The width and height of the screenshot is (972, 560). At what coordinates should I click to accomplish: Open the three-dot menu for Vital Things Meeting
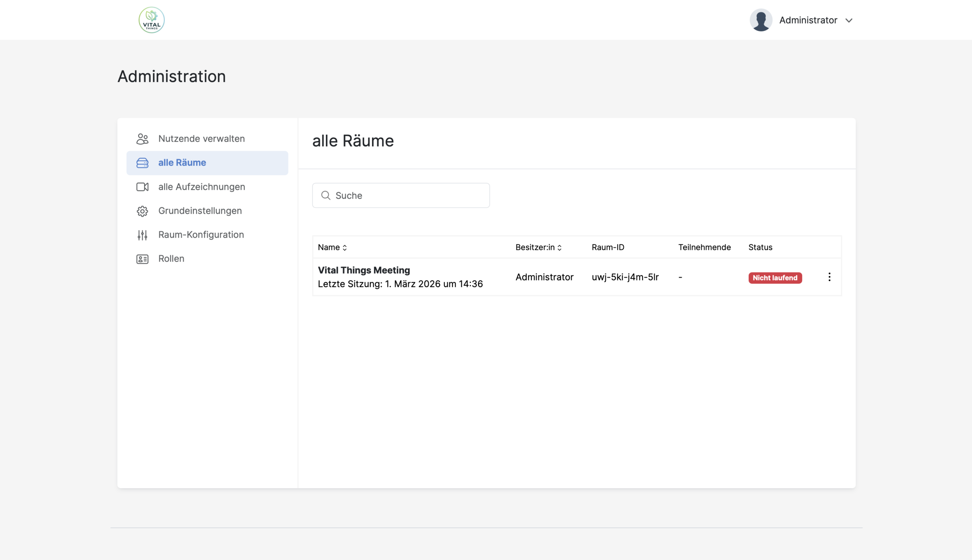pos(829,277)
